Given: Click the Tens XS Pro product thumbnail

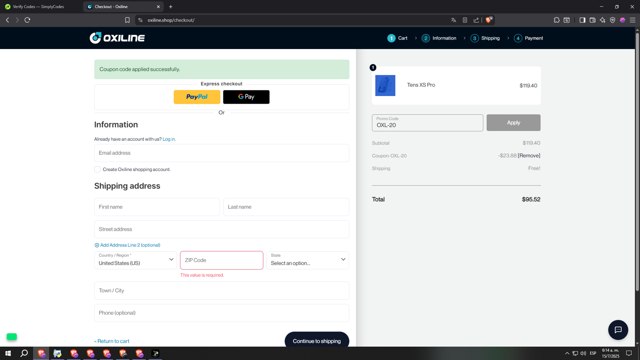Looking at the screenshot, I should click(x=385, y=85).
